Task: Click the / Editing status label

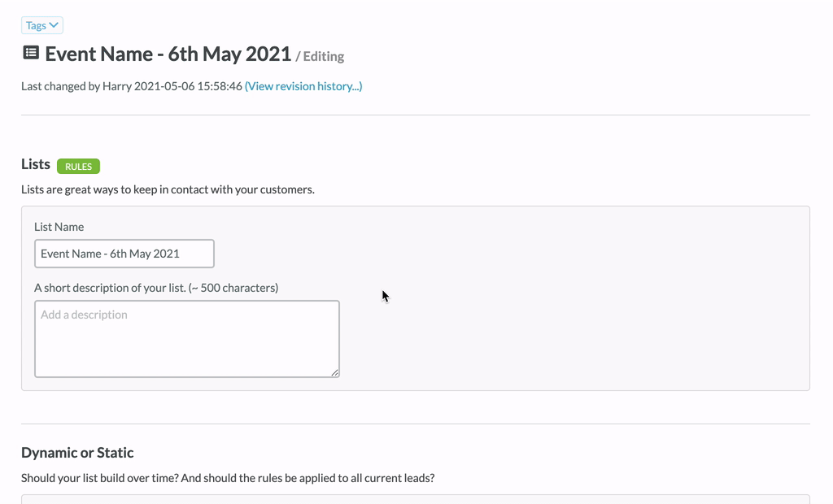Action: click(320, 56)
